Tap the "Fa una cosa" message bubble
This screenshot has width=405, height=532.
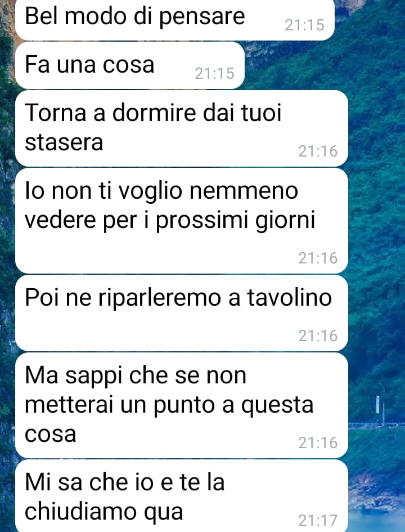click(130, 65)
